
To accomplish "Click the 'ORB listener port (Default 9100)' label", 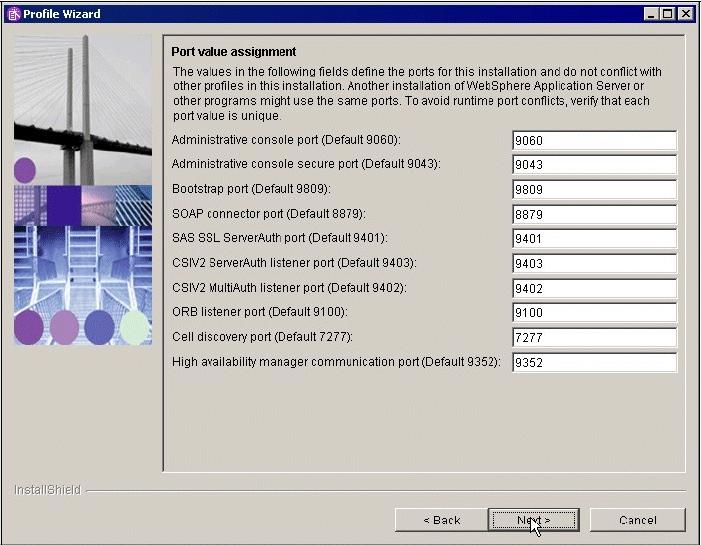I will click(x=259, y=312).
